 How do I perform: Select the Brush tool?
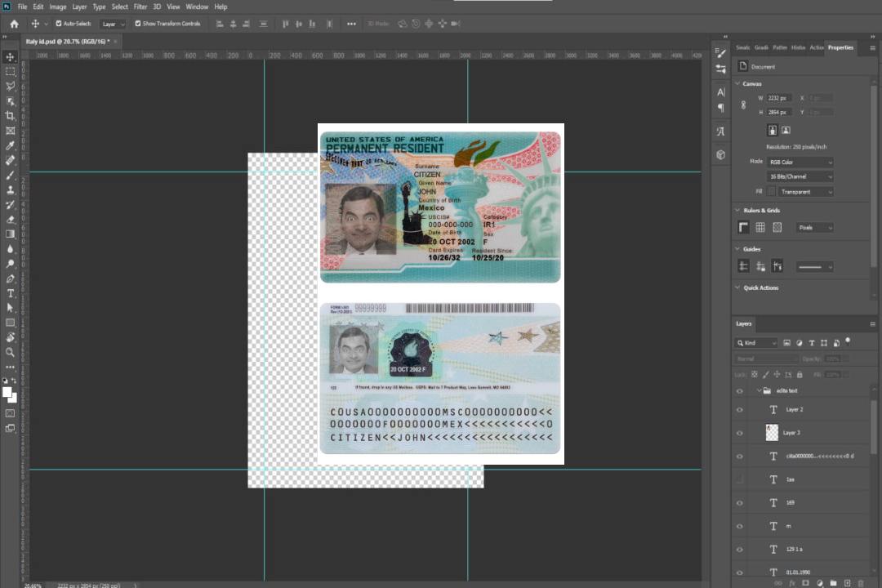(10, 175)
